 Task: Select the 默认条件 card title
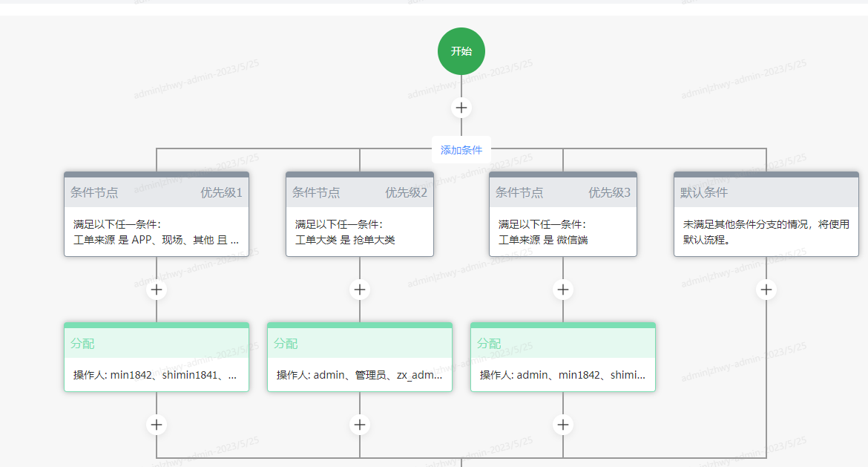(703, 192)
